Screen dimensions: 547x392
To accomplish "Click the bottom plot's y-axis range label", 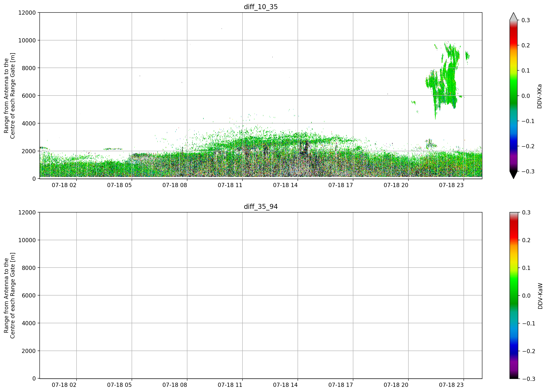I will click(x=9, y=295).
